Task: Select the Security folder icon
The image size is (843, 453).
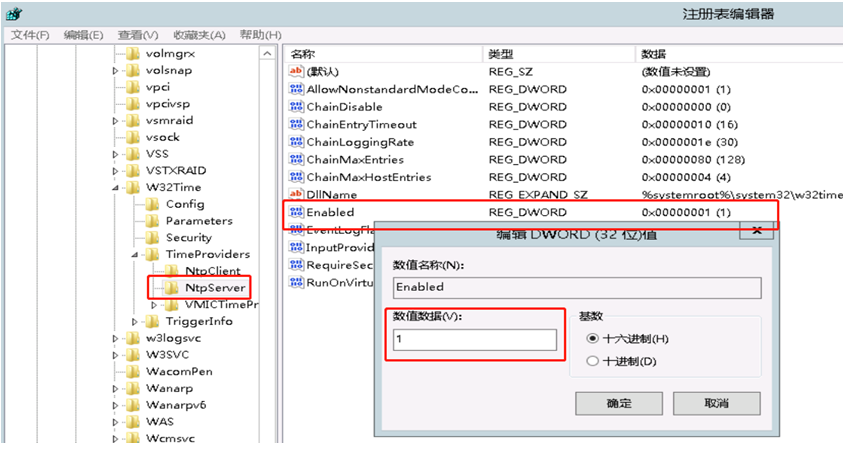Action: [153, 237]
